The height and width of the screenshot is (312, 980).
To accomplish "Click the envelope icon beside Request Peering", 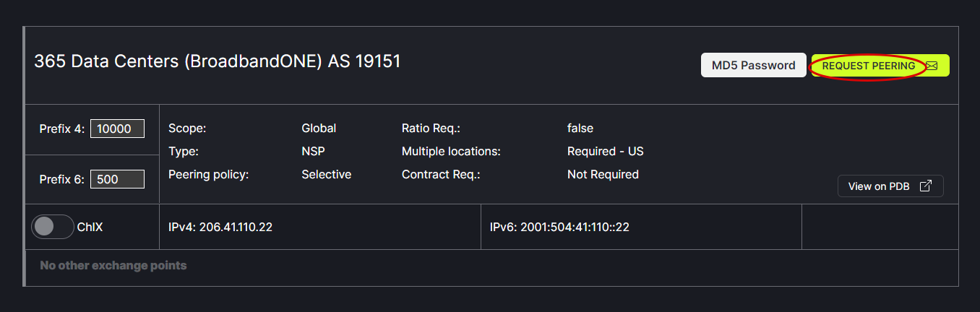I will [x=932, y=66].
